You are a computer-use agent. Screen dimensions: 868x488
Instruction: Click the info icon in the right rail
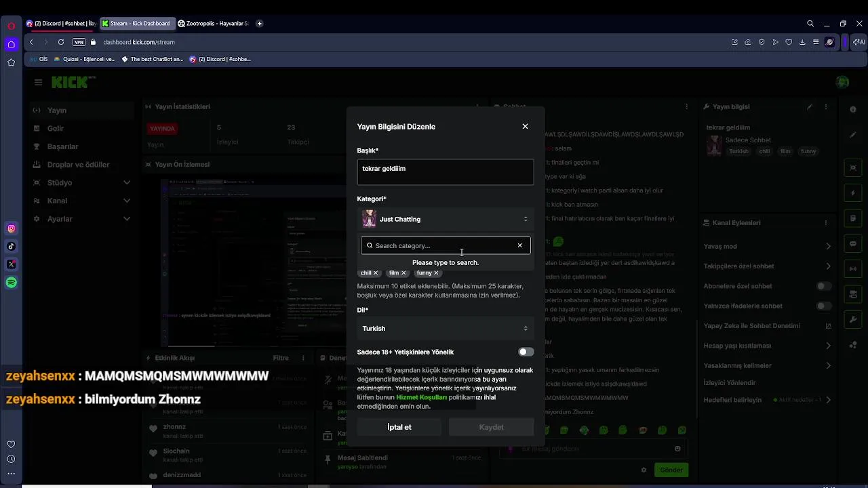853,109
